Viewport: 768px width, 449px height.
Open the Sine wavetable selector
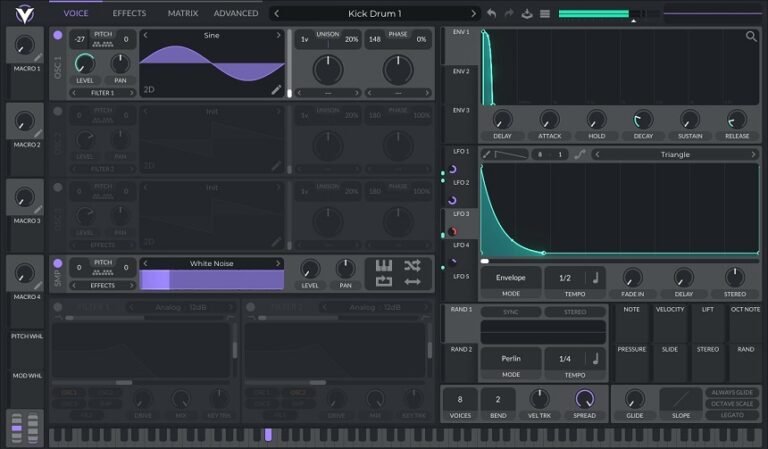[x=212, y=35]
